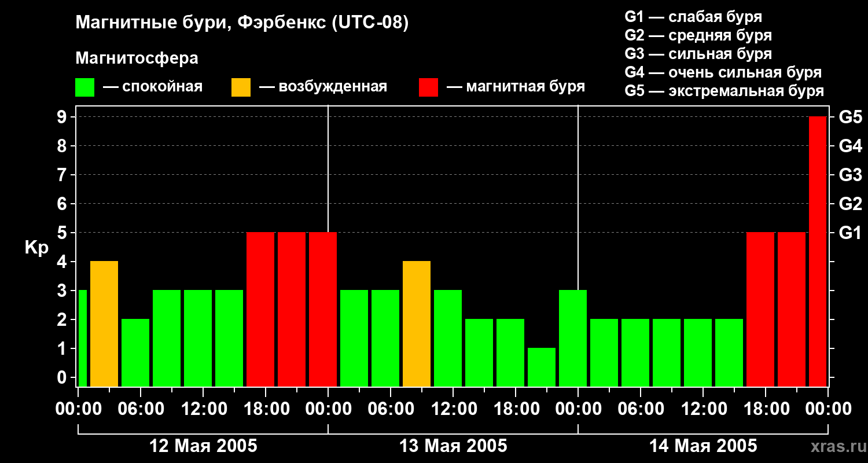
Task: Click the 'Kp' axis label
Action: [36, 248]
